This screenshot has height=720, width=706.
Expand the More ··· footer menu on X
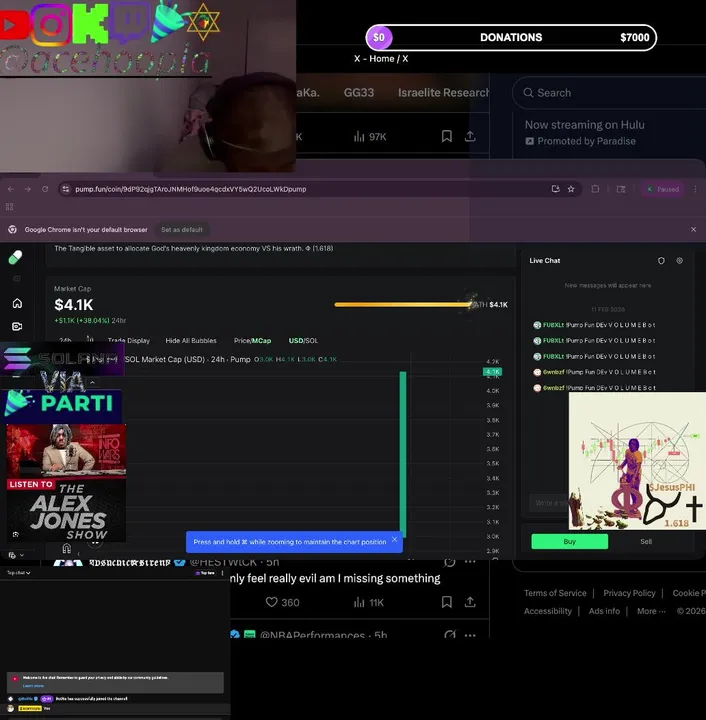click(651, 611)
